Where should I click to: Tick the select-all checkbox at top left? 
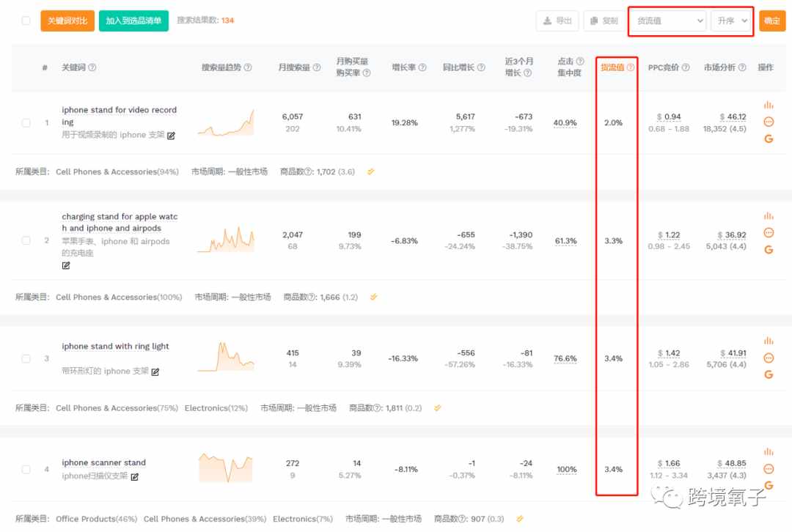26,21
